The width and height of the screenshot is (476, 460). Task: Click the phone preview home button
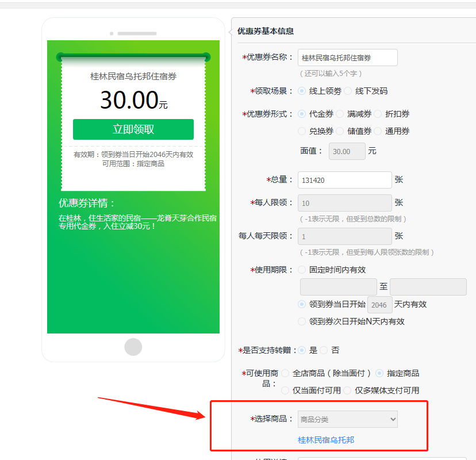133,347
